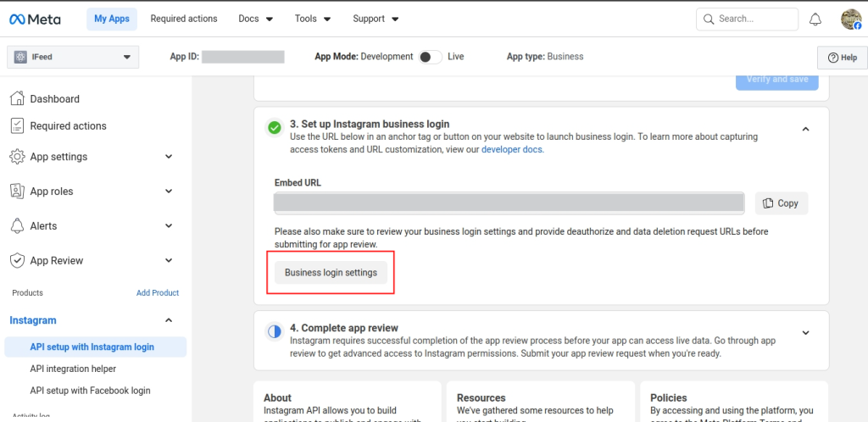Click the Embed URL text field
This screenshot has width=868, height=422.
click(x=509, y=203)
